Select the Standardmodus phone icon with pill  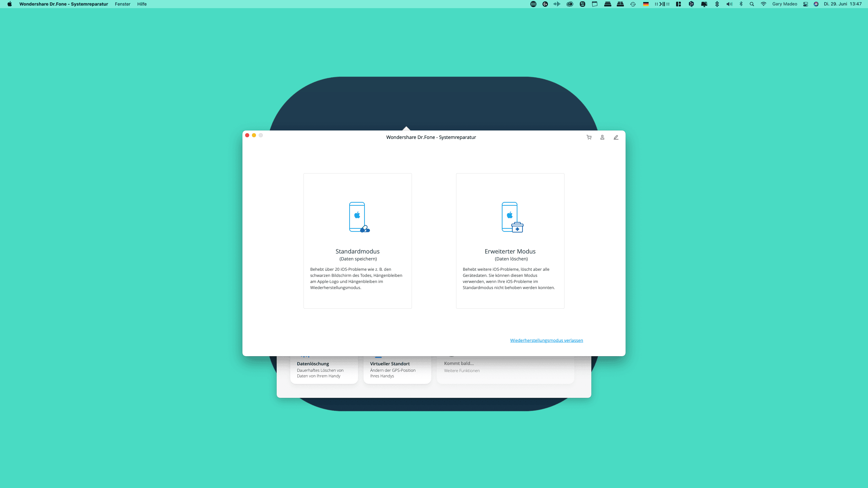[359, 217]
